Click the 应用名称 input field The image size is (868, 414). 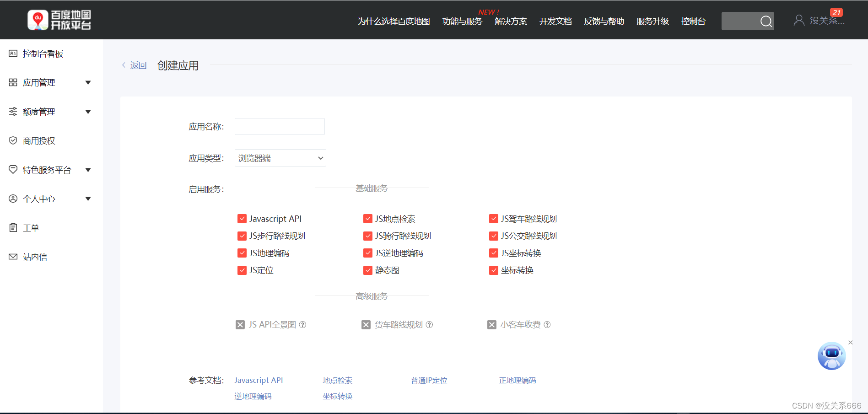[279, 126]
